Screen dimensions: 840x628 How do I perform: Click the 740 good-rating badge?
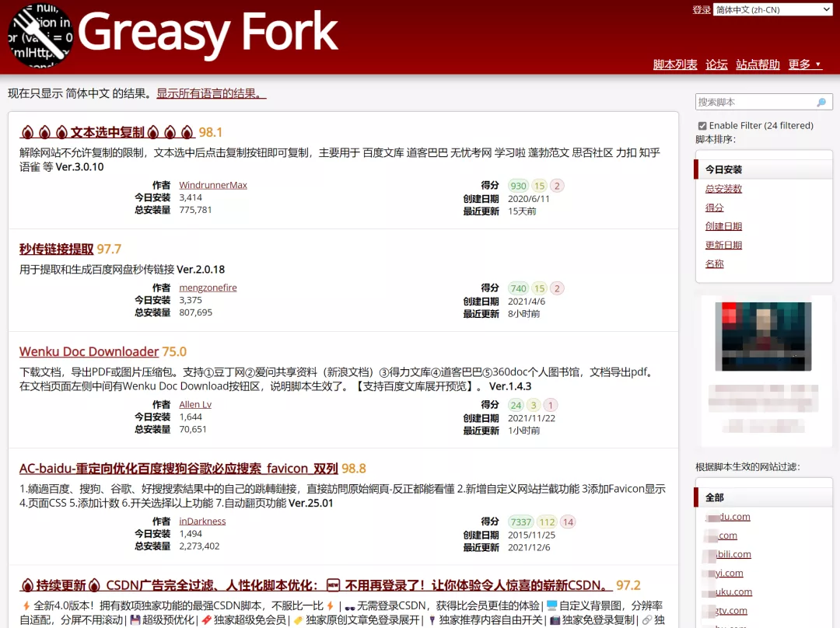[x=518, y=288]
